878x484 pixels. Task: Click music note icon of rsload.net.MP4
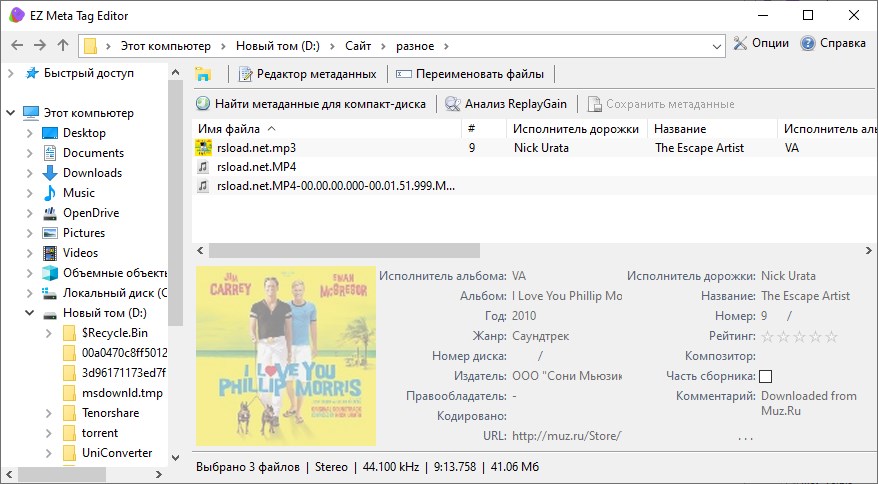203,167
